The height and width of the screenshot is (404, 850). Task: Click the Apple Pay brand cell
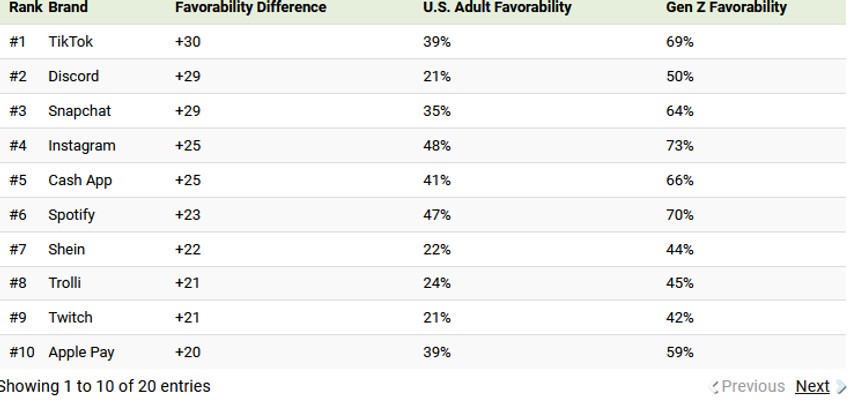point(81,352)
